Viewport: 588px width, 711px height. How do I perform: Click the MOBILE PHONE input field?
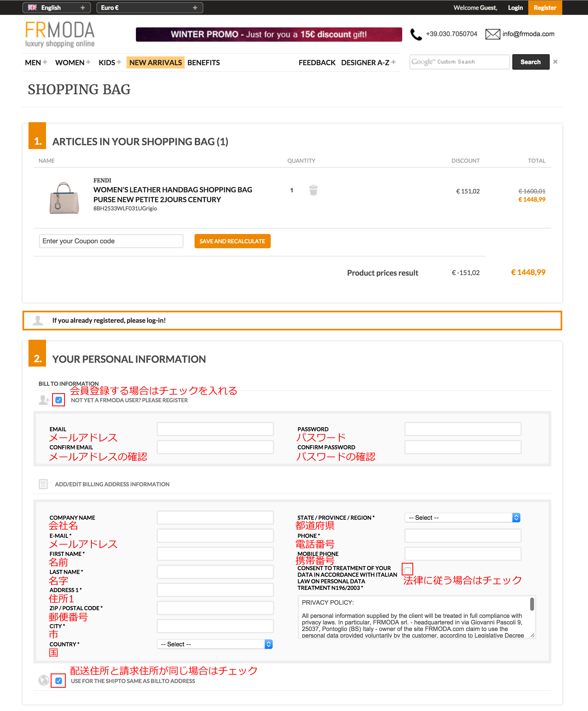tap(463, 553)
